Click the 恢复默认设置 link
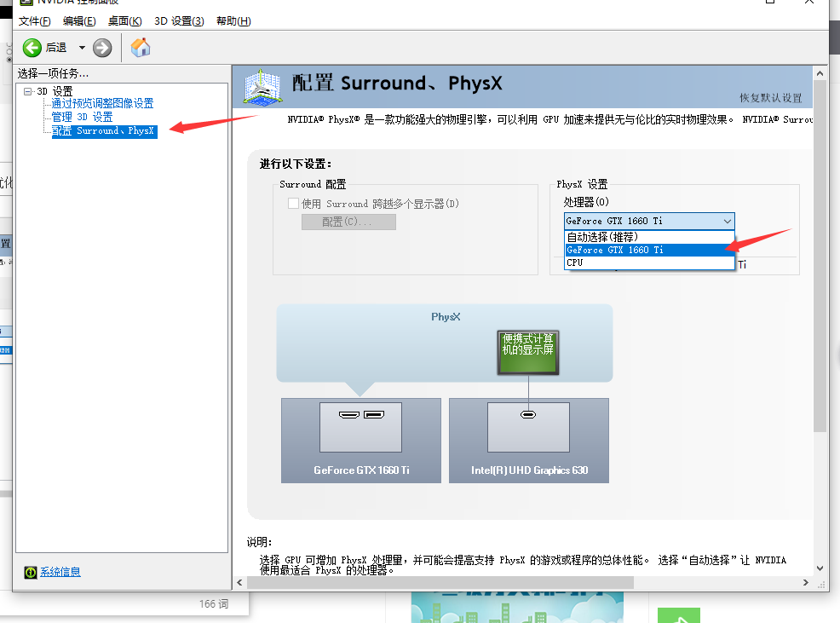This screenshot has width=840, height=623. (770, 97)
